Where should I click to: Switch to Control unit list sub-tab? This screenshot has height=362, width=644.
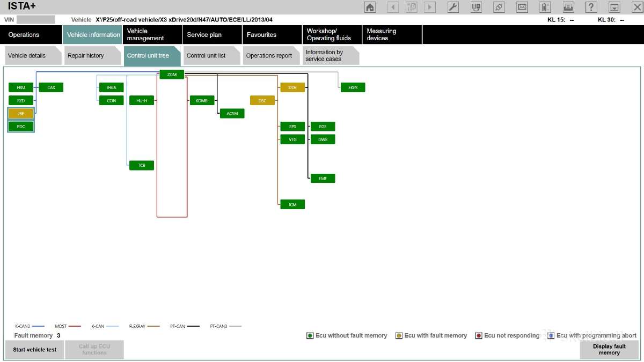click(x=211, y=56)
